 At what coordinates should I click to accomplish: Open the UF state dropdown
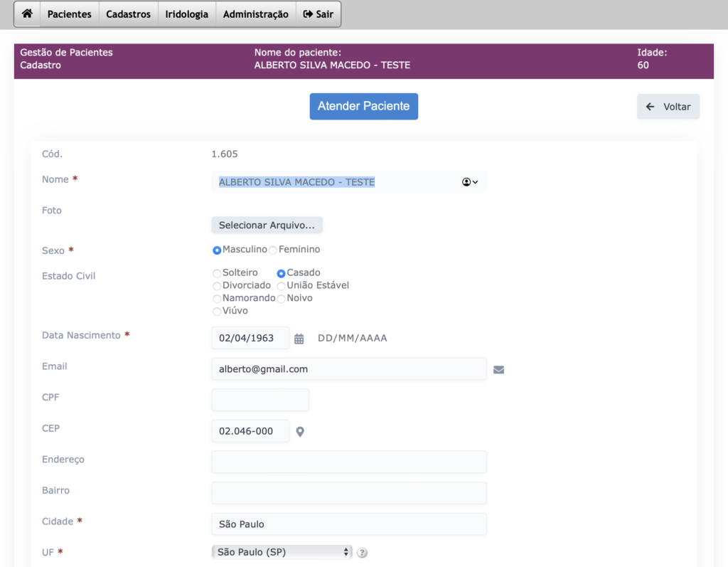282,552
